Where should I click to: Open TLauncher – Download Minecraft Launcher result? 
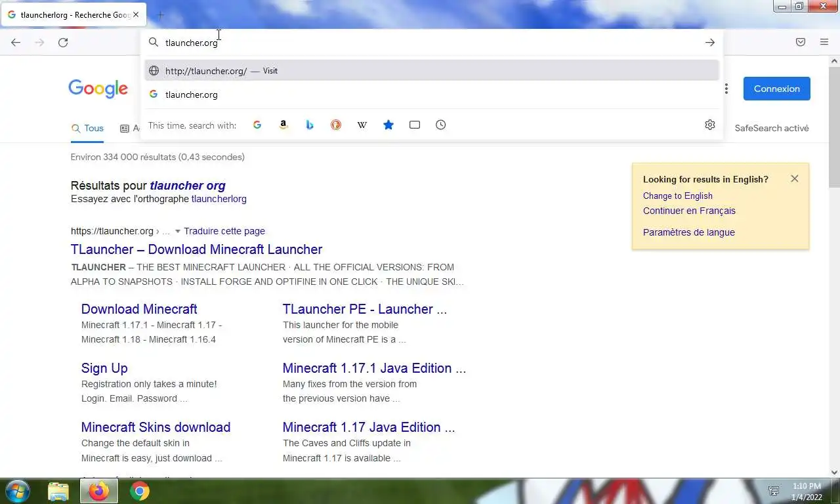point(196,249)
